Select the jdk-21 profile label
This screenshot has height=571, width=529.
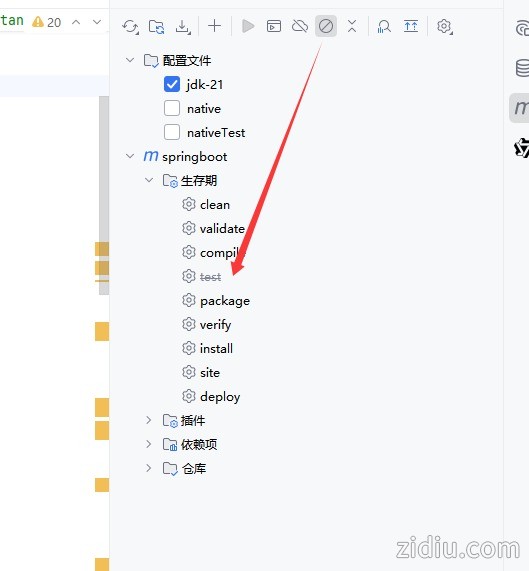pos(204,84)
